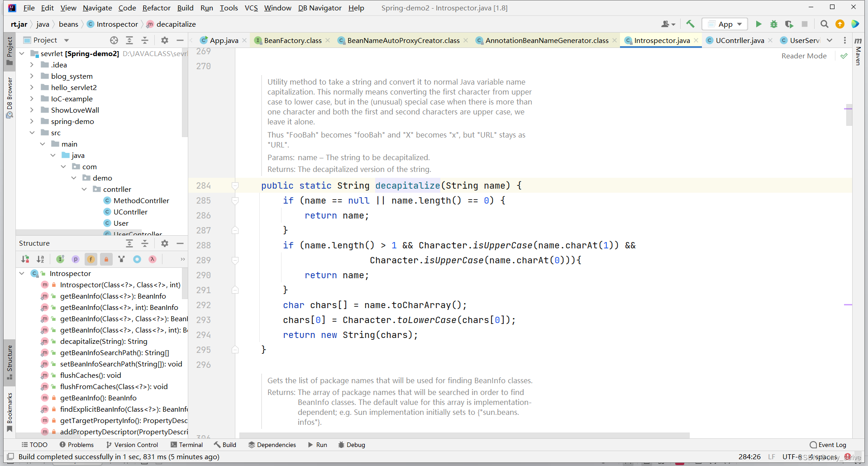The image size is (868, 466).
Task: Show more Structure toolbar items via the chevron
Action: [182, 259]
